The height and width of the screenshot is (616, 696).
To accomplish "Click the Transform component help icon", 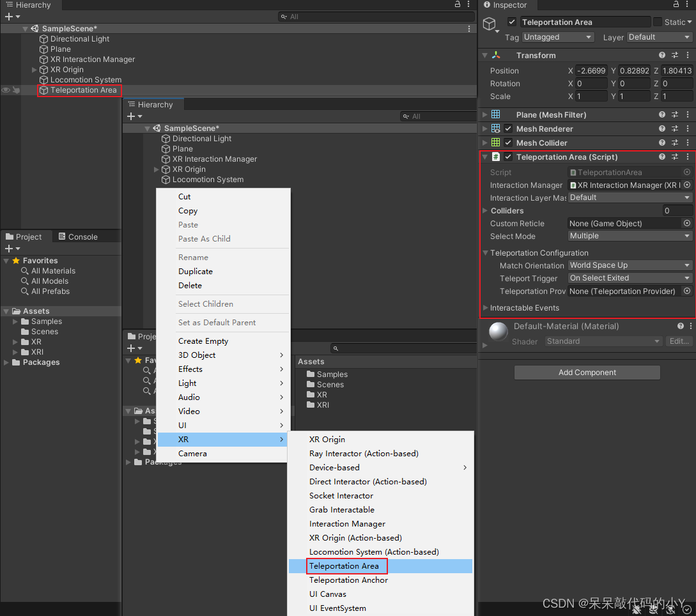I will 662,56.
